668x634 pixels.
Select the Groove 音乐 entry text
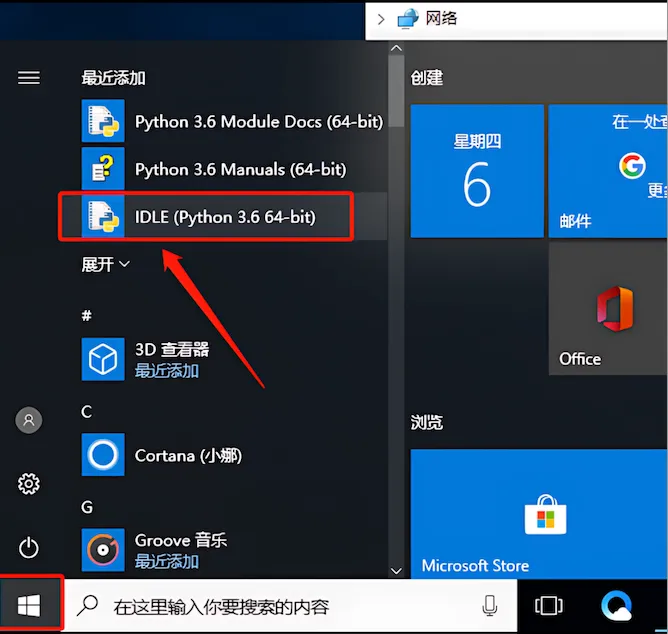click(x=181, y=540)
